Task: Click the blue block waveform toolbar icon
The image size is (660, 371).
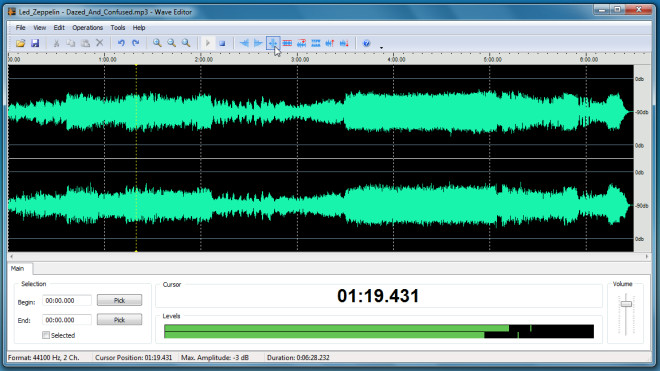Action: point(316,43)
